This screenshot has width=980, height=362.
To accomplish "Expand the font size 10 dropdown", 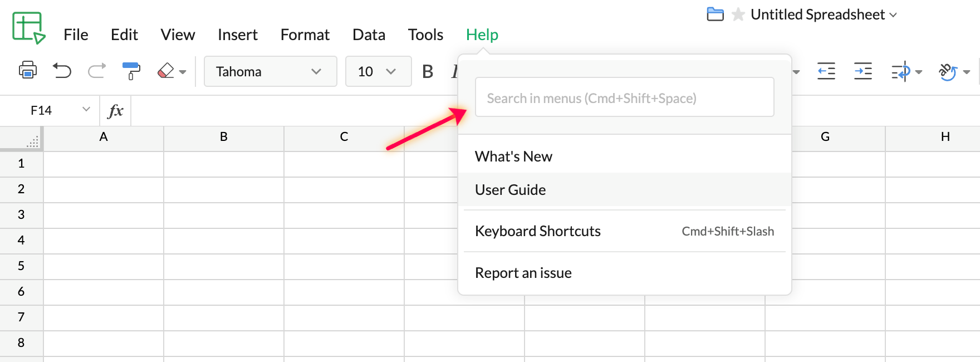I will point(378,71).
